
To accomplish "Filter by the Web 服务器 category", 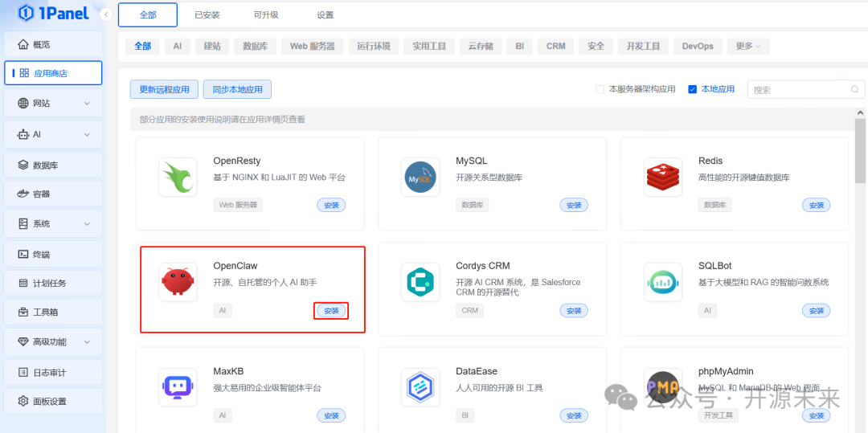I will point(312,47).
